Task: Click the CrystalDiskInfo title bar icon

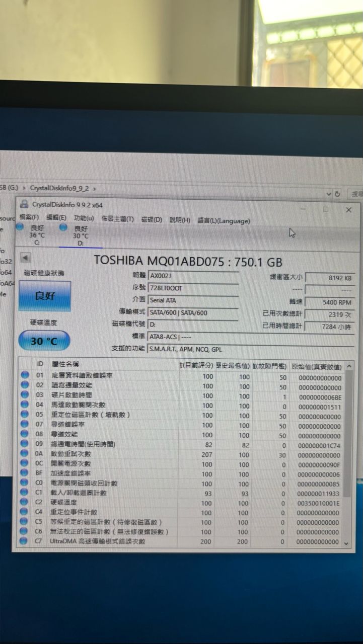Action: pos(24,204)
